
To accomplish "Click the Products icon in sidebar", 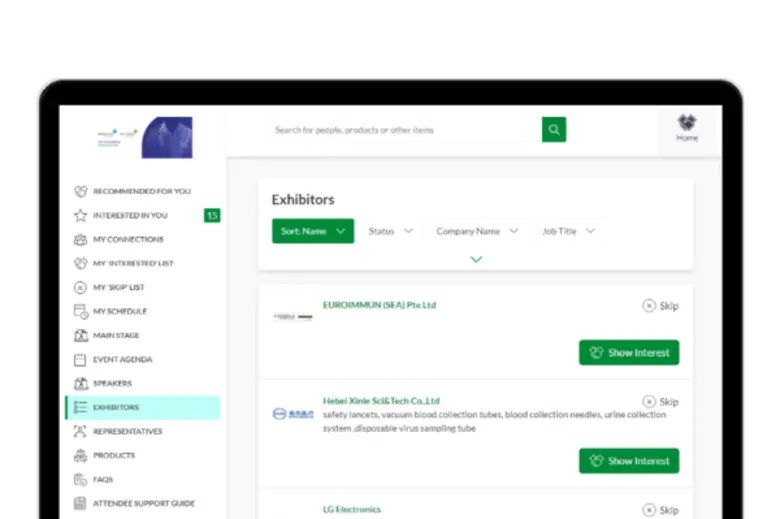I will pos(81,455).
